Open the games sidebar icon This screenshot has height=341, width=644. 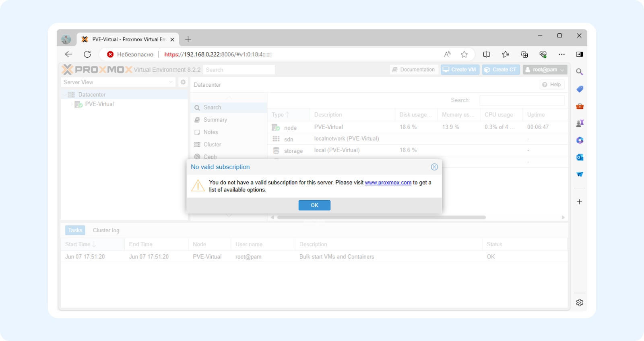[580, 123]
